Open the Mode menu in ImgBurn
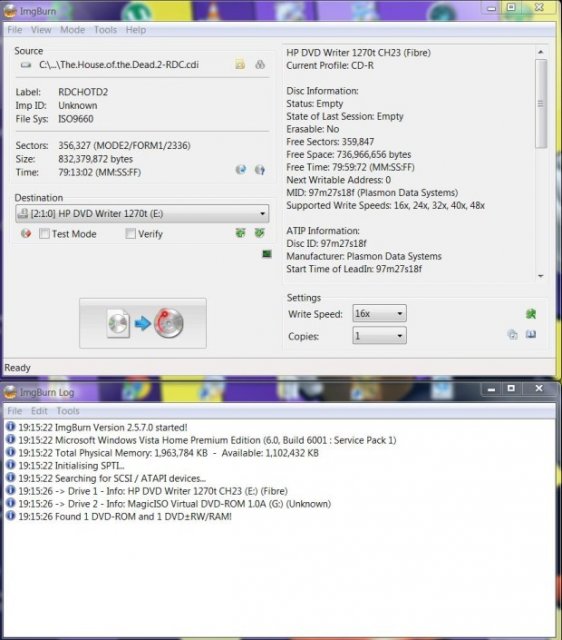Screen dimensions: 562x640 tap(73, 30)
